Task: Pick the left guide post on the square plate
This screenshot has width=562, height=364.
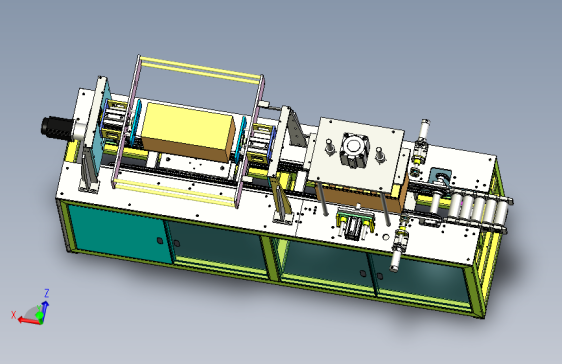Action: pos(329,147)
